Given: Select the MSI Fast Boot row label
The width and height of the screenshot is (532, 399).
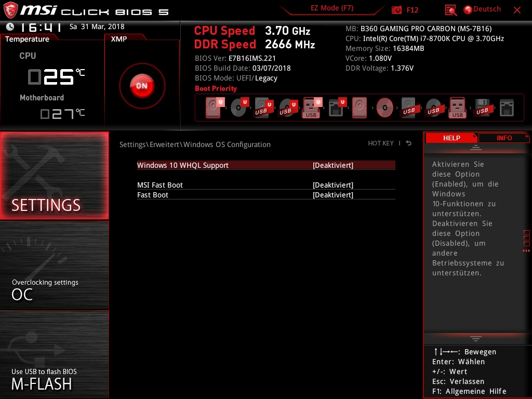Looking at the screenshot, I should pyautogui.click(x=160, y=185).
